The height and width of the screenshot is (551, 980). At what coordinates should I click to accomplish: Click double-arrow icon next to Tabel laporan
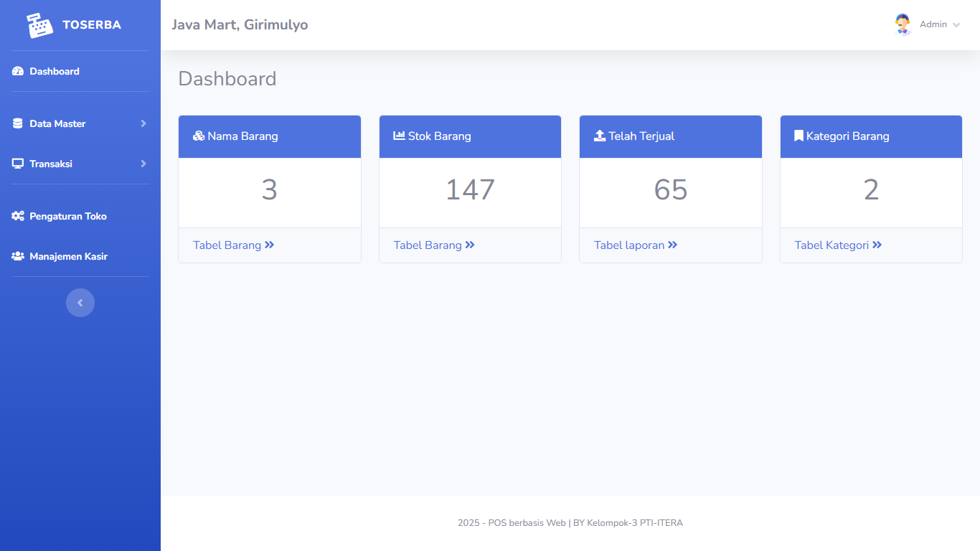(672, 245)
